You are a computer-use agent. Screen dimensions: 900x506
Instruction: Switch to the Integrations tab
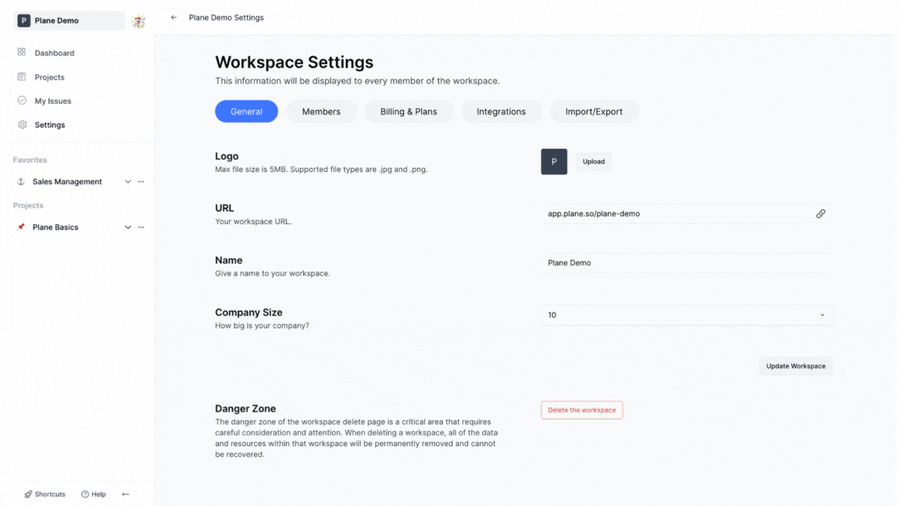[501, 111]
